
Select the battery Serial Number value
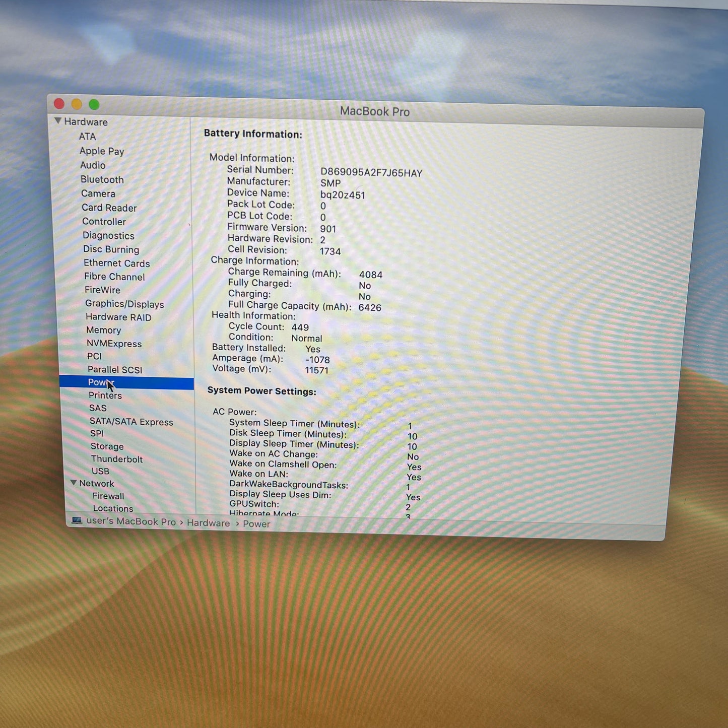[371, 173]
